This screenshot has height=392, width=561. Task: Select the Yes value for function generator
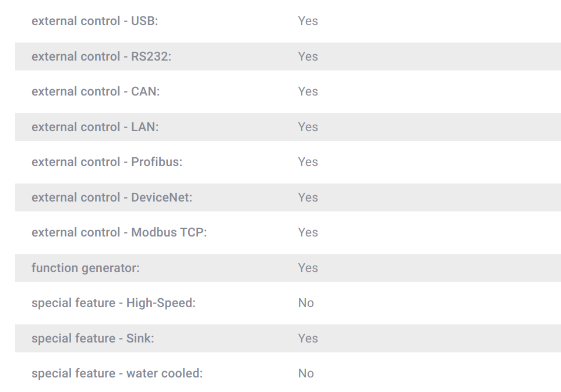[x=308, y=268]
